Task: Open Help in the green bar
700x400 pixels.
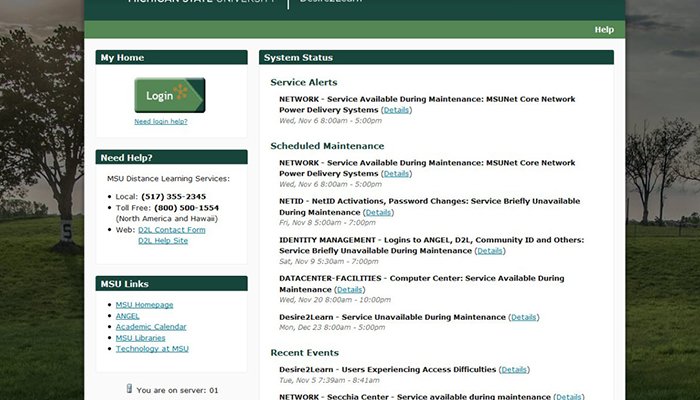Action: tap(604, 29)
